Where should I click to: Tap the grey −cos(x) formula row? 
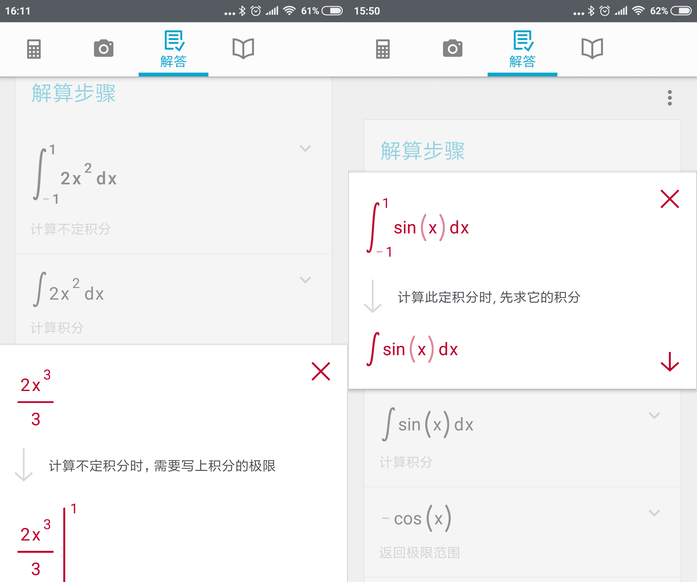pyautogui.click(x=417, y=518)
